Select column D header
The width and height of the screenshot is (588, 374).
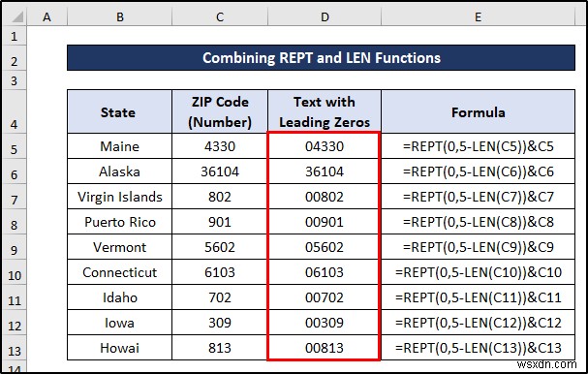tap(325, 16)
